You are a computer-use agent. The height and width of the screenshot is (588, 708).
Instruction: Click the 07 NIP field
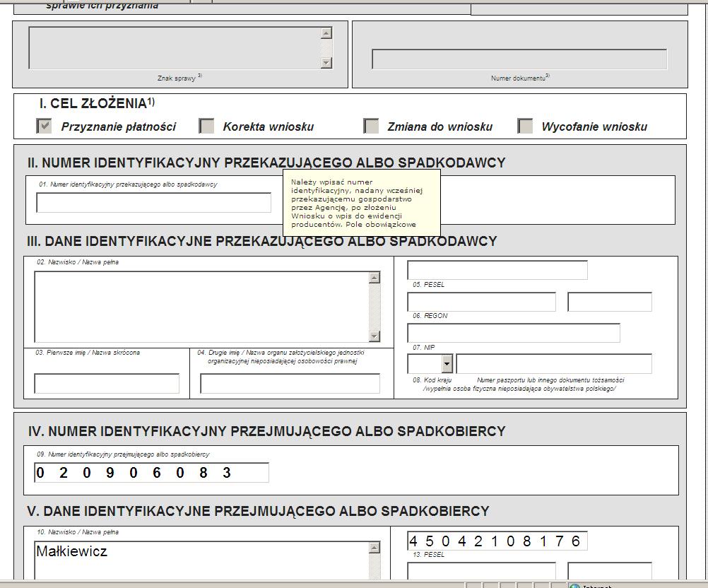click(514, 333)
